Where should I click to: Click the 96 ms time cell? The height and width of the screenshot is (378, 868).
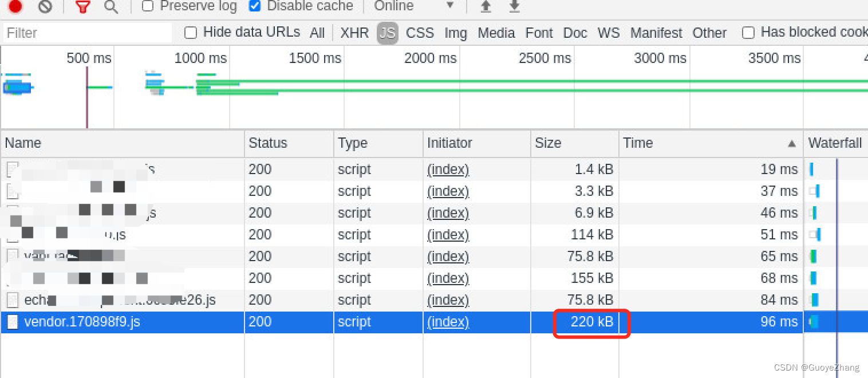click(x=711, y=322)
